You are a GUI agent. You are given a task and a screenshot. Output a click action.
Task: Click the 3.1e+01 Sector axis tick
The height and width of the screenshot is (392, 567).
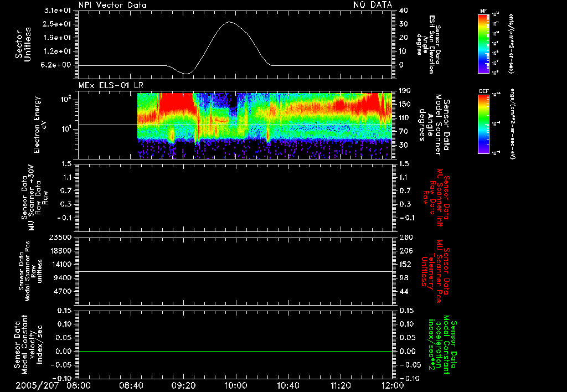coord(58,11)
